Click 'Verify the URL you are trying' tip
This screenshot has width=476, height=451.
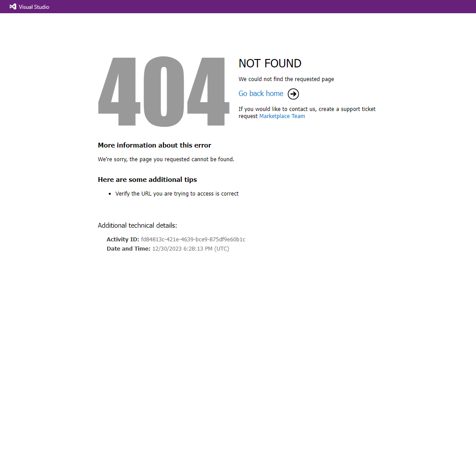pyautogui.click(x=177, y=193)
